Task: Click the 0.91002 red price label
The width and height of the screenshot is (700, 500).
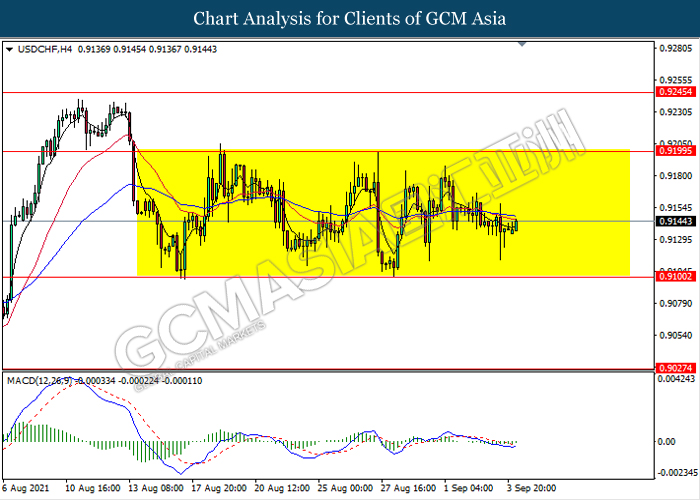Action: [x=676, y=277]
